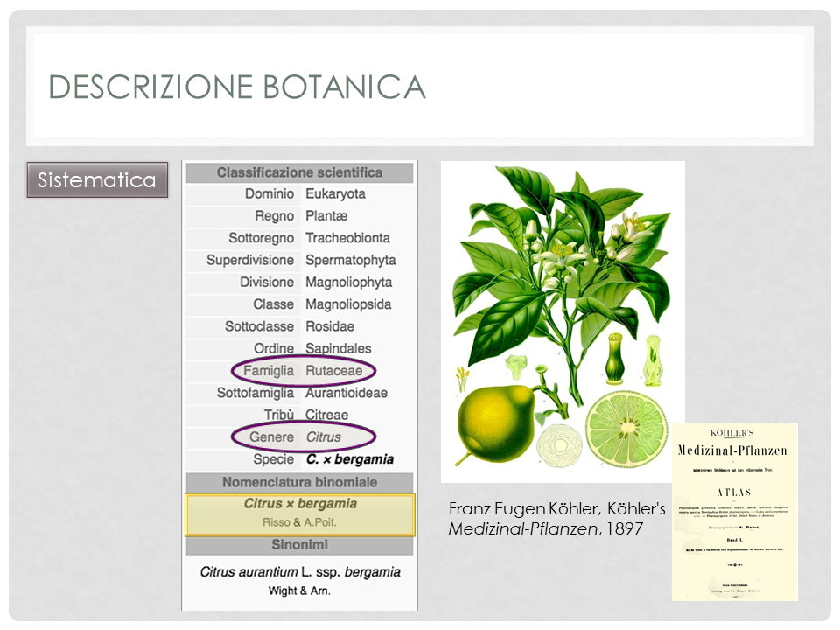Select the Tribù label
Screen dimensions: 840x630
pos(279,415)
